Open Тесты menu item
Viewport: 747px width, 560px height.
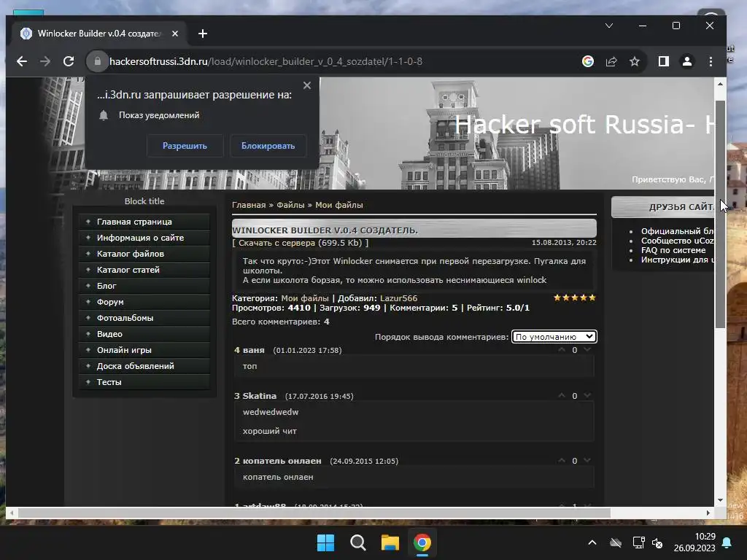tap(144, 382)
